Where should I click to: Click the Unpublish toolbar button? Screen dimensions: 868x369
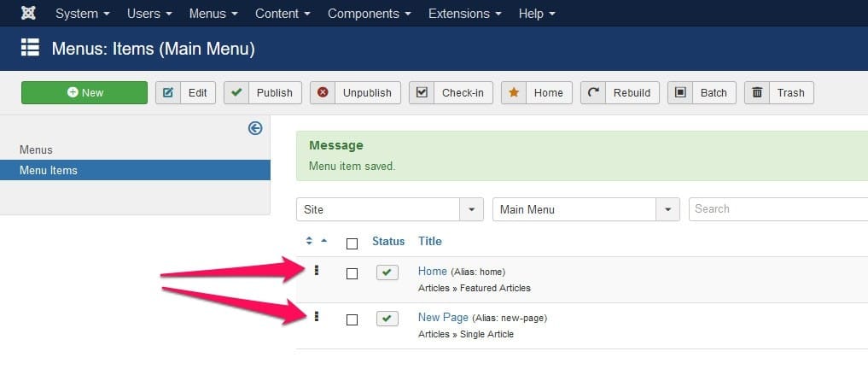pyautogui.click(x=355, y=92)
